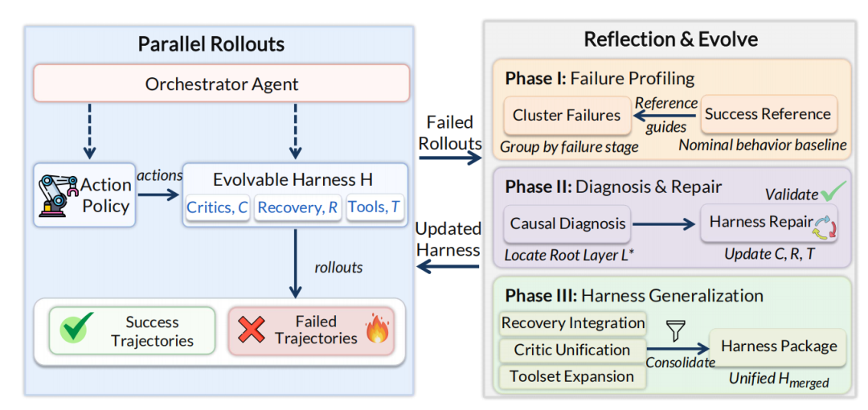Click the Cluster Failures box
868x410 pixels.
(567, 115)
